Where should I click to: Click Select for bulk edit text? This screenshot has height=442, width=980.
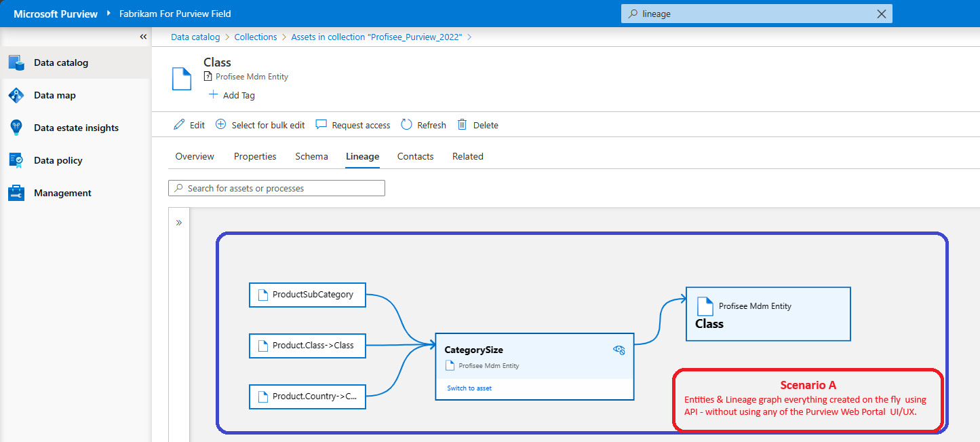click(268, 125)
